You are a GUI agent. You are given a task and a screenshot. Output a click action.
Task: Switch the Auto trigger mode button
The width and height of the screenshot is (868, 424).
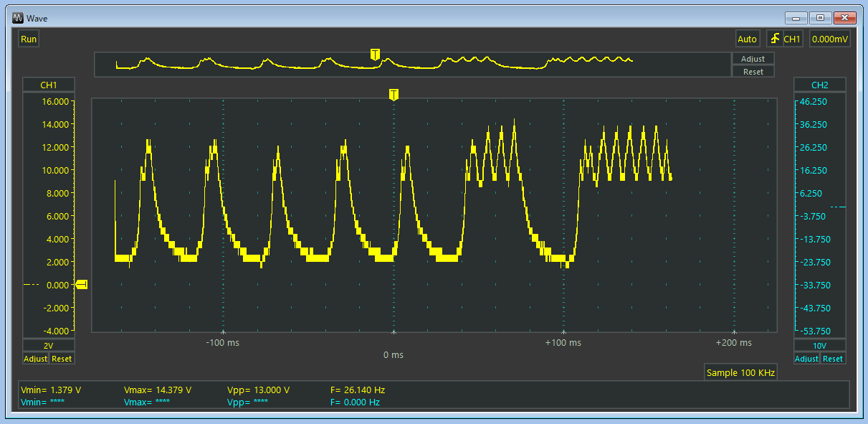747,39
